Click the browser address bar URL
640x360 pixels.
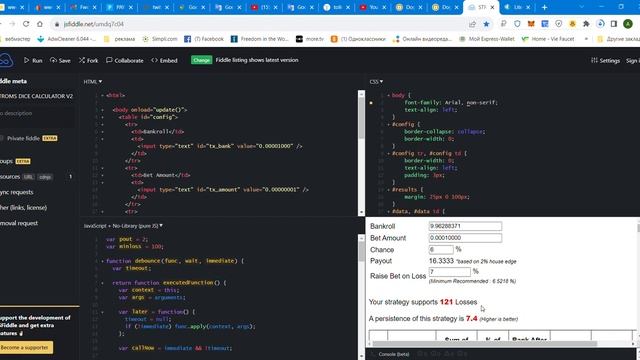coord(93,24)
